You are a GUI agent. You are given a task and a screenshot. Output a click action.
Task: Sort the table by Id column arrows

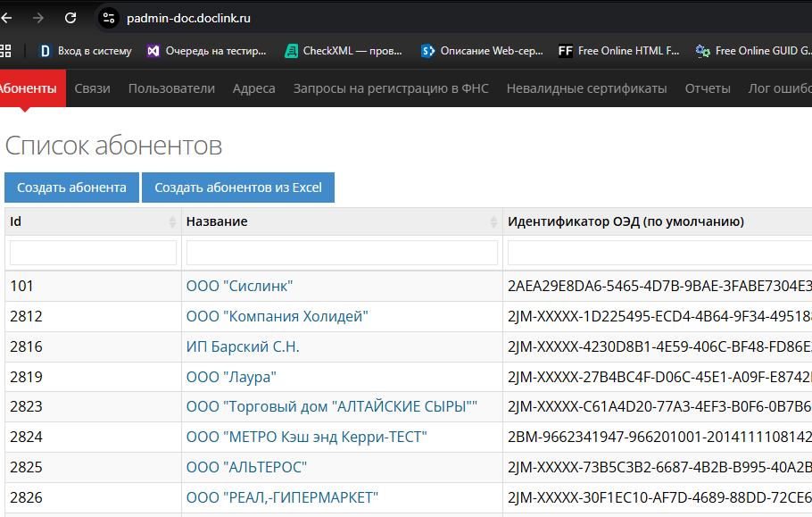coord(172,221)
